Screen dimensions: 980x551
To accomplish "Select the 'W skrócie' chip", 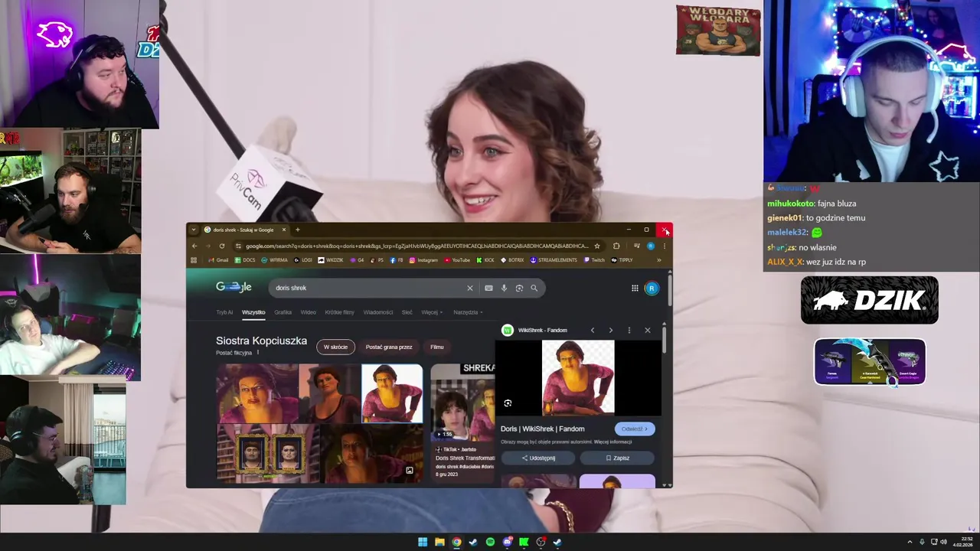I will [x=335, y=347].
